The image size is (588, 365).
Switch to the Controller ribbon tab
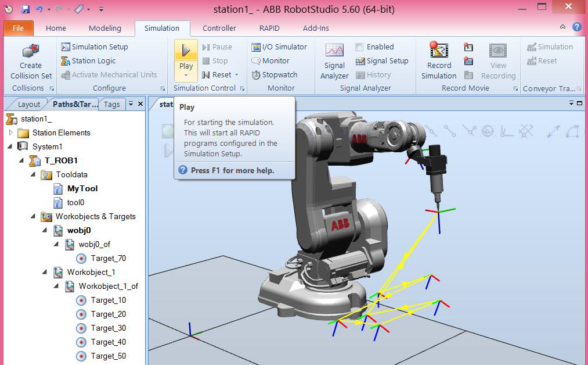coord(219,28)
